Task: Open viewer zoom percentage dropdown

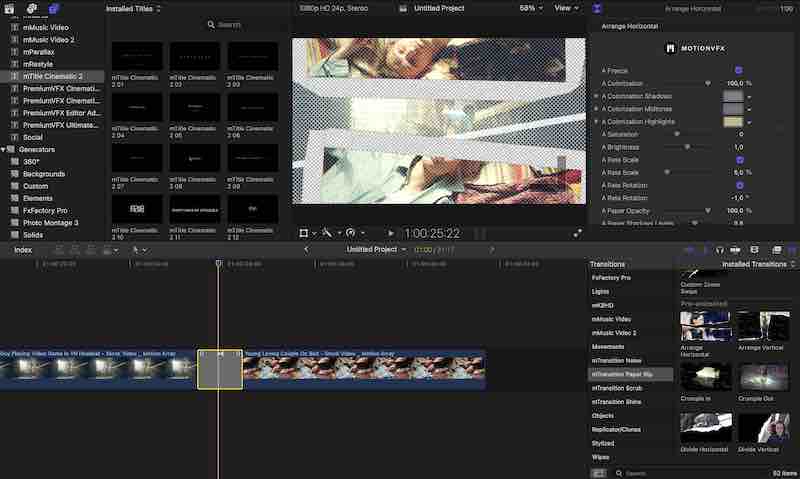Action: point(531,8)
